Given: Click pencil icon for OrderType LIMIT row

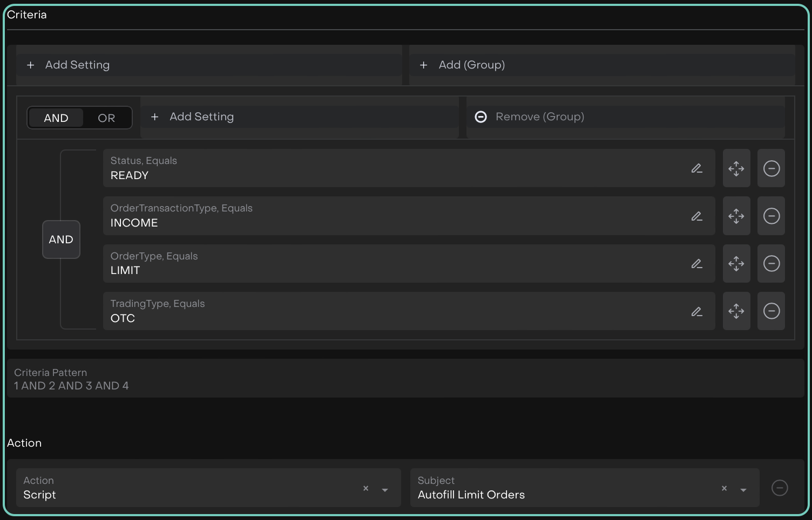Looking at the screenshot, I should 696,264.
